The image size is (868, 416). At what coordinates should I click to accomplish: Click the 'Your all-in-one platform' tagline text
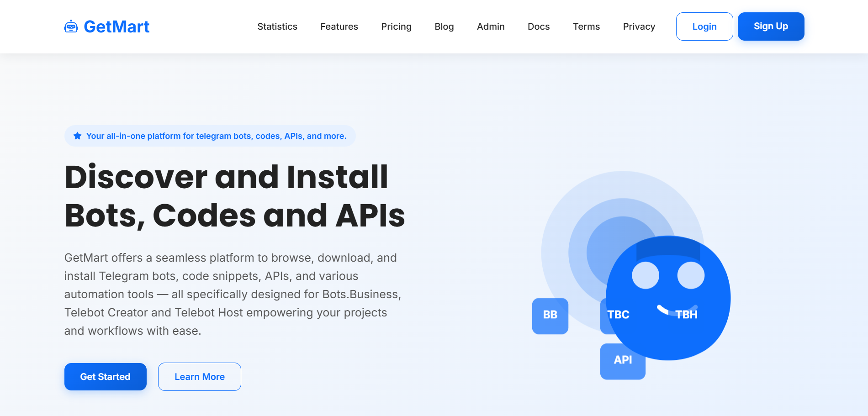click(217, 136)
